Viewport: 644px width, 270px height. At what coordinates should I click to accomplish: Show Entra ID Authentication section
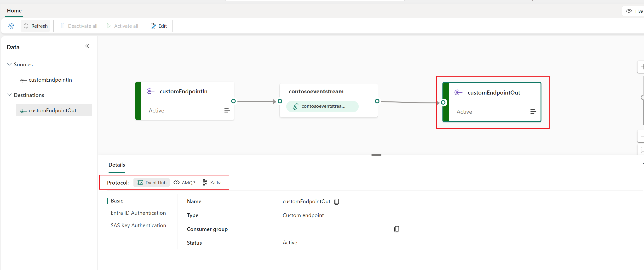tap(138, 213)
